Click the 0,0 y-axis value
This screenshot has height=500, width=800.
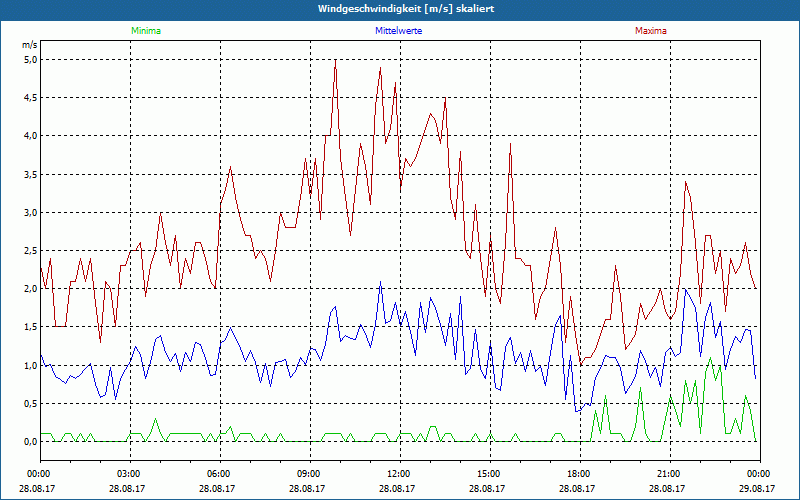tap(31, 442)
